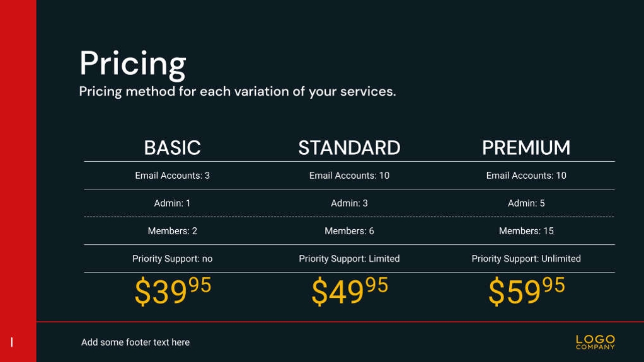Select the Pricing slide title
Screen dimensions: 644x362
click(133, 64)
